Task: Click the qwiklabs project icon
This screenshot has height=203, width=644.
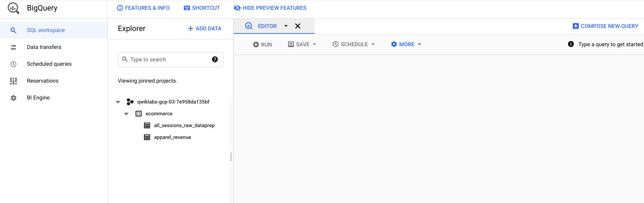Action: point(130,101)
